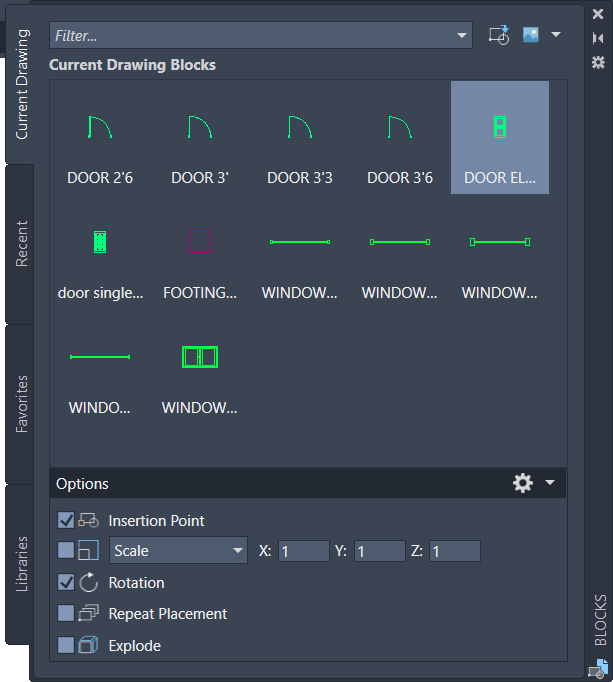The height and width of the screenshot is (682, 613).
Task: Uncheck the Insertion Point checkbox
Action: click(x=66, y=520)
